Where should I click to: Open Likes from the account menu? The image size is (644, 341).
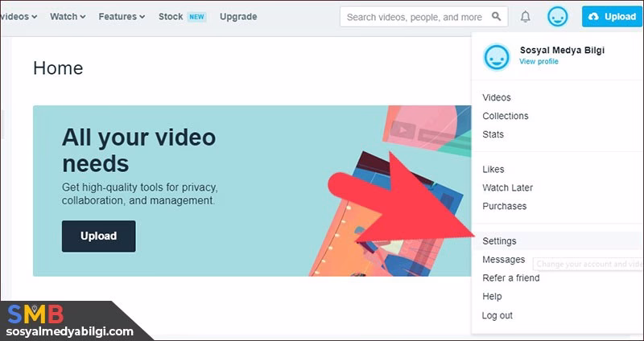pyautogui.click(x=493, y=170)
